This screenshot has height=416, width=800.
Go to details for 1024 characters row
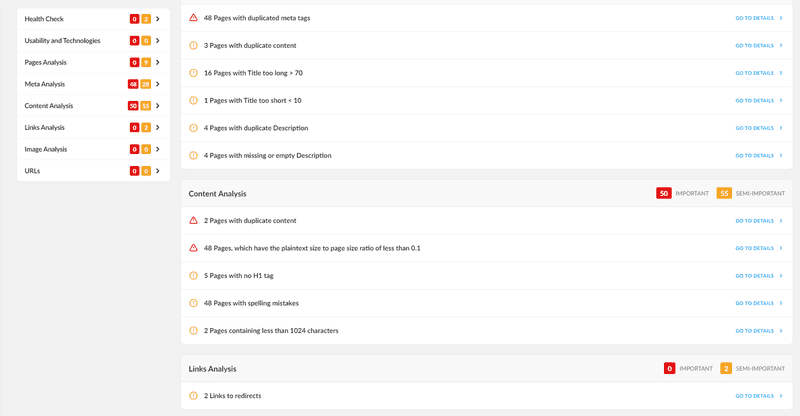[x=759, y=331]
